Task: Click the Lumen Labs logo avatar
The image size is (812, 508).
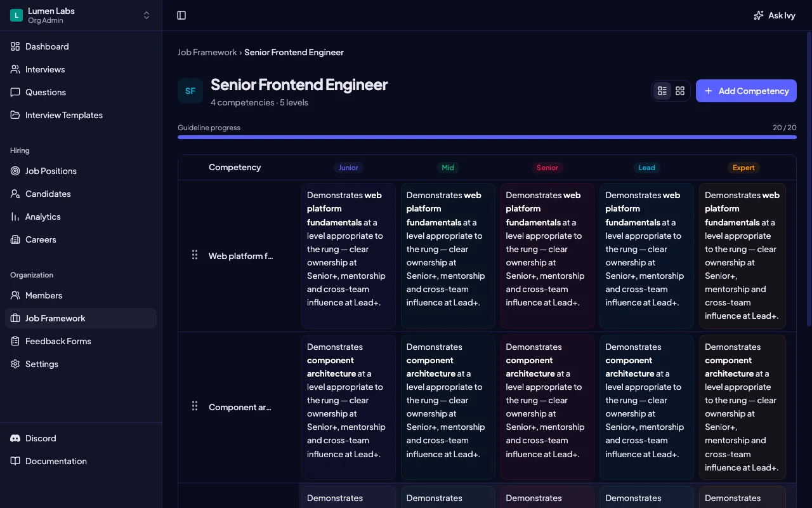Action: pos(16,15)
